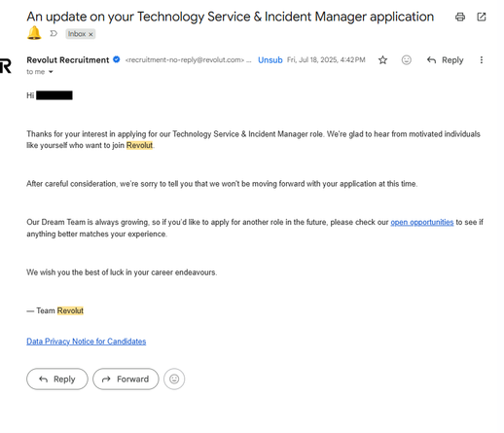Add an emoji reaction from the header
The height and width of the screenshot is (433, 504).
[406, 60]
